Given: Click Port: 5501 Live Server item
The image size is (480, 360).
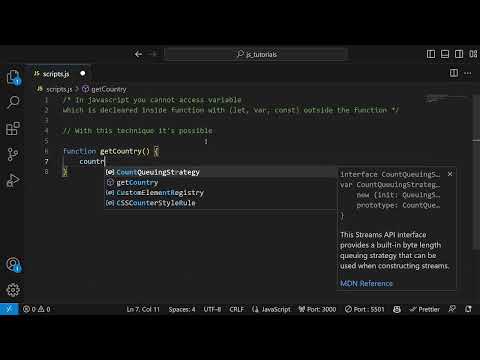Looking at the screenshot, I should click(x=364, y=309).
